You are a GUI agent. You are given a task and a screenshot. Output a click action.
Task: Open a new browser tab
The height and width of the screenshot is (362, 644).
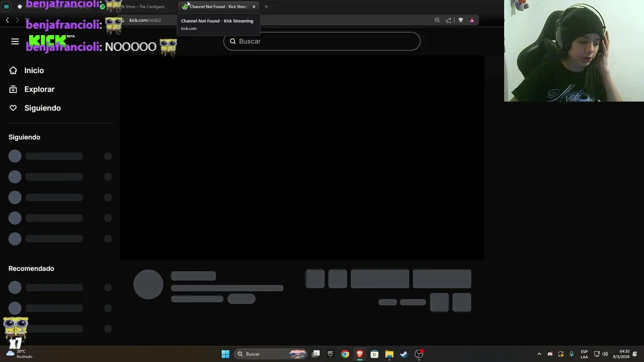pos(266,7)
